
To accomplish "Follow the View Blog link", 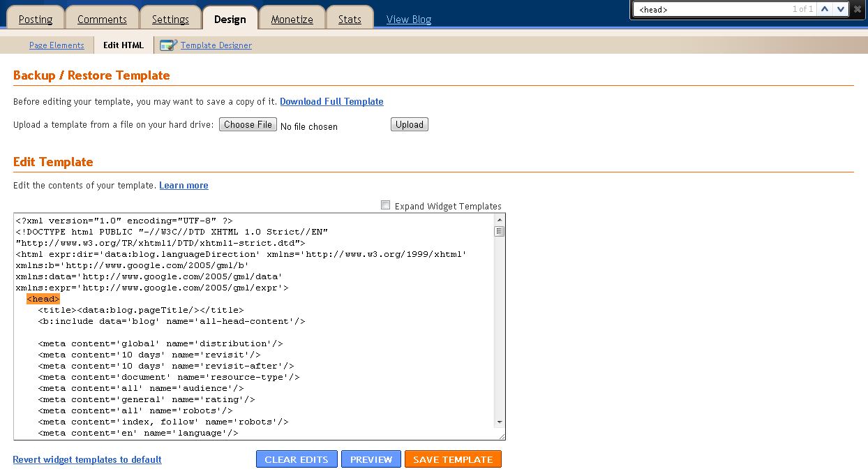I will [409, 20].
